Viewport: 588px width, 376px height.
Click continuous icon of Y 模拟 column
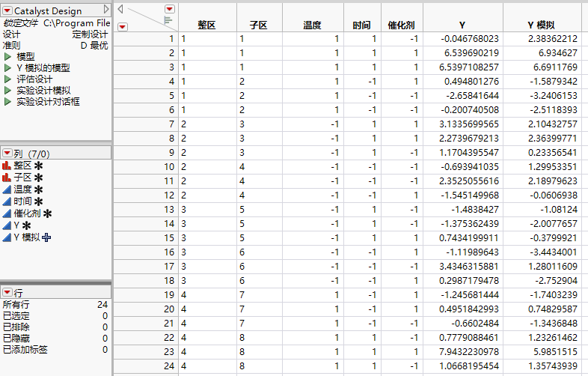point(7,237)
